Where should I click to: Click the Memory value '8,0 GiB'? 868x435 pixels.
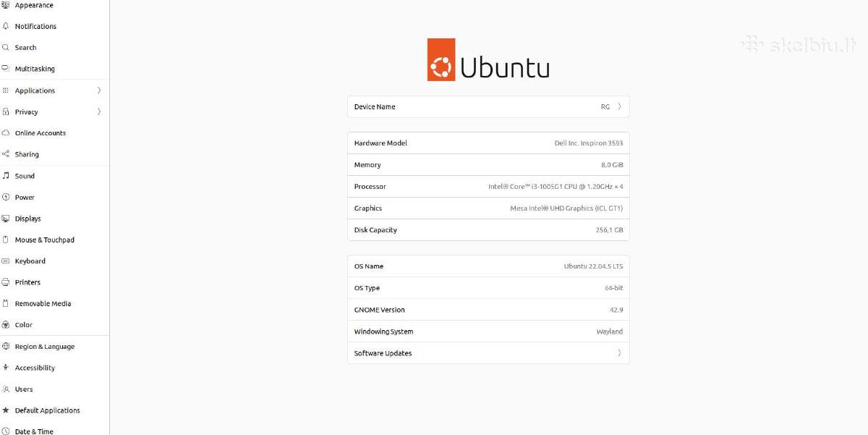coord(612,165)
